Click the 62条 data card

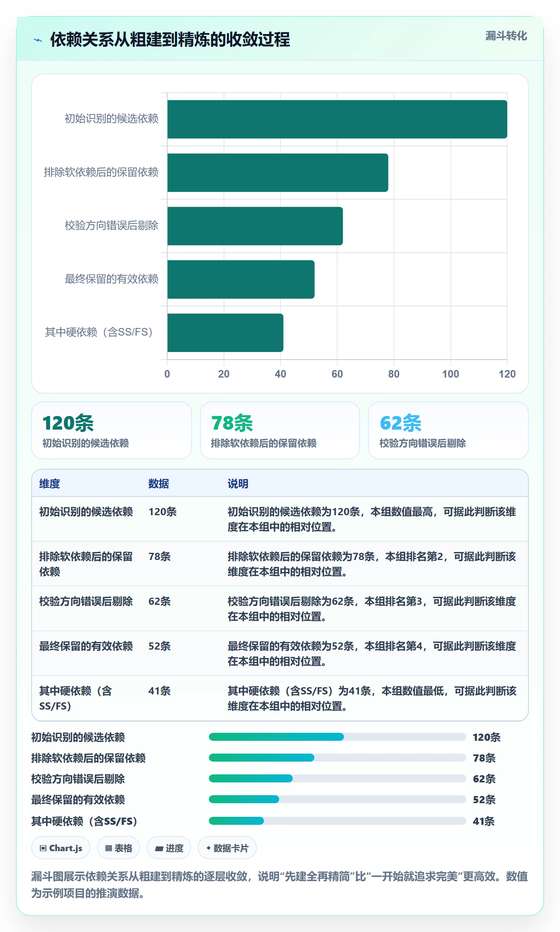point(448,430)
